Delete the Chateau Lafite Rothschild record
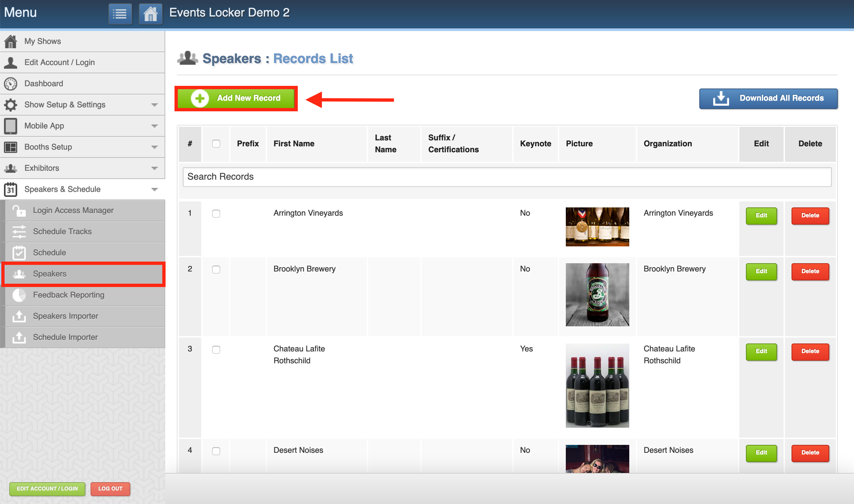Image resolution: width=854 pixels, height=504 pixels. [x=810, y=351]
